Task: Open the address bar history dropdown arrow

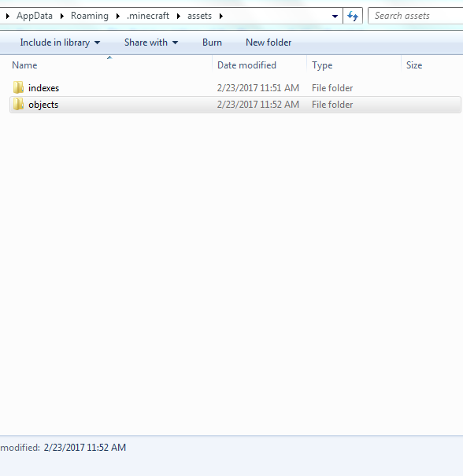Action: (x=335, y=16)
